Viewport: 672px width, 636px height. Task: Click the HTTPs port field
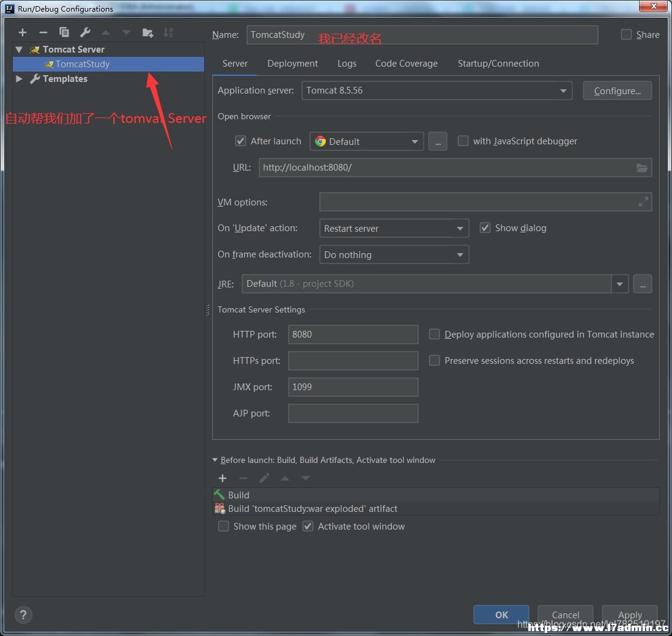point(353,361)
